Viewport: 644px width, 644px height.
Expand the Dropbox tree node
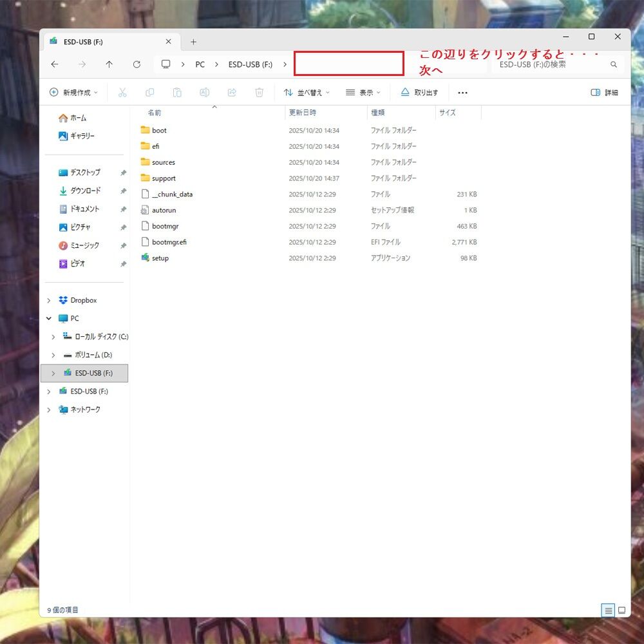[x=49, y=301]
